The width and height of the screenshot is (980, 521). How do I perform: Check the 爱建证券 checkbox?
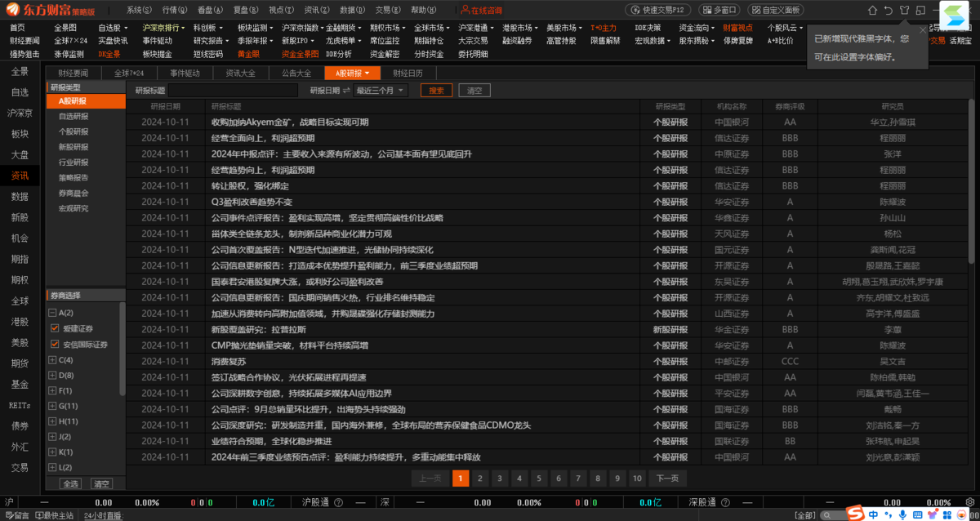[56, 327]
